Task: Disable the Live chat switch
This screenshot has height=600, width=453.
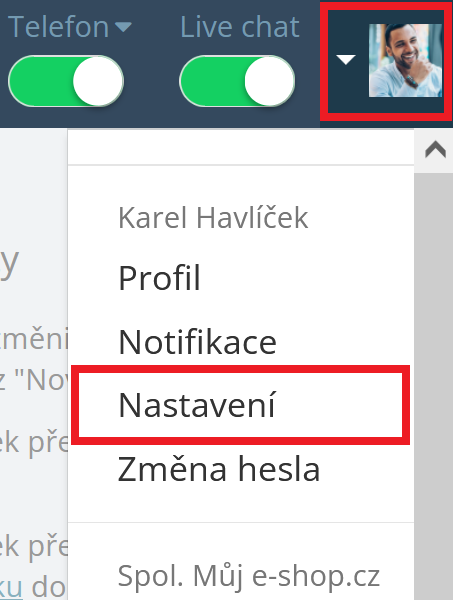Action: coord(237,81)
